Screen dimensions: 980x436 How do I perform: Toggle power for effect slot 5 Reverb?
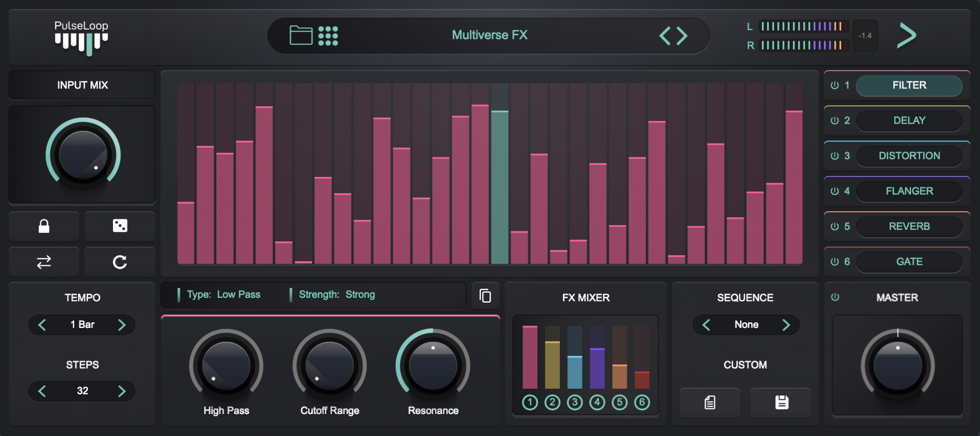pos(835,227)
